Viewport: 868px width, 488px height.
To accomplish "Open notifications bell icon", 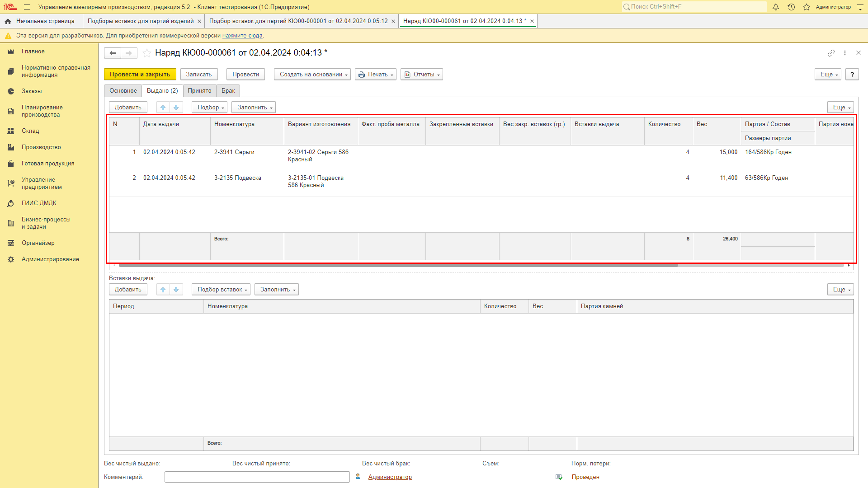I will (776, 7).
